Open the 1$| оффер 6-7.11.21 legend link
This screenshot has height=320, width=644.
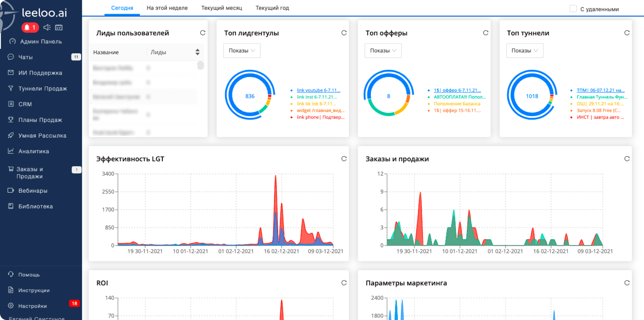pyautogui.click(x=457, y=90)
